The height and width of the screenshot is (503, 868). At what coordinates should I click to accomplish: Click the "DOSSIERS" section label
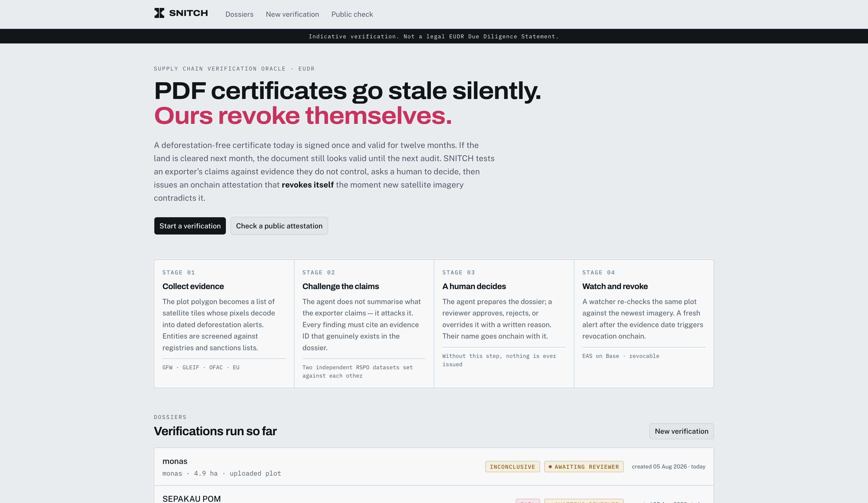click(170, 417)
